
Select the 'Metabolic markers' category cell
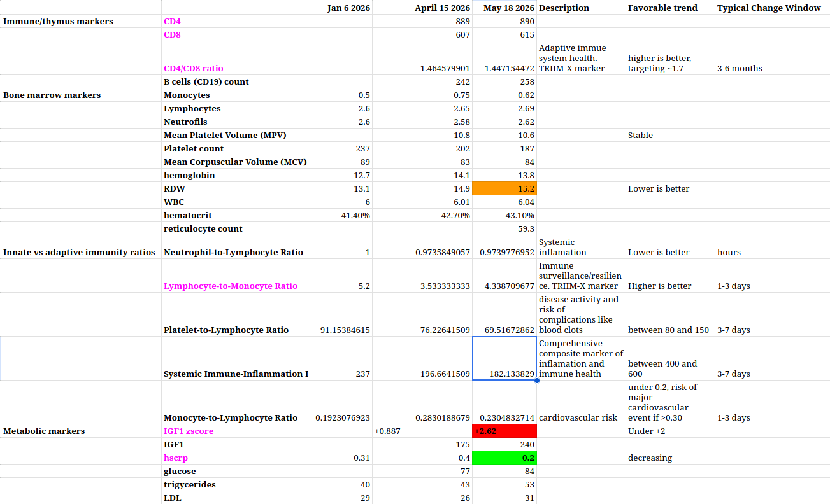(x=82, y=431)
